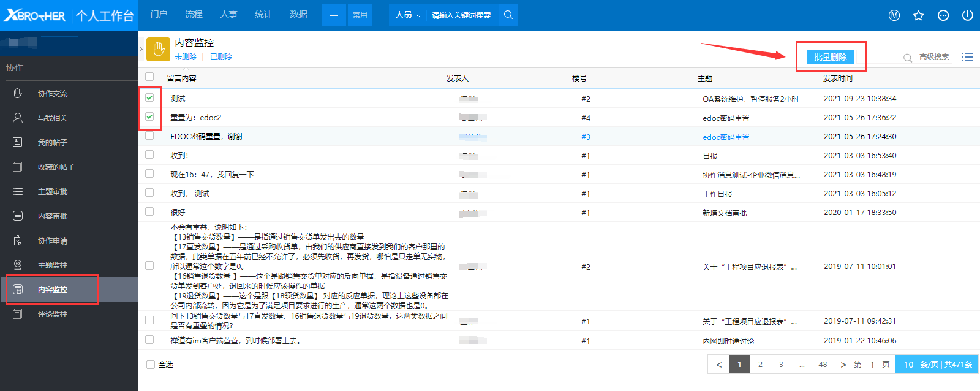This screenshot has height=391, width=980.
Task: Enable the 全选 checkbox at bottom
Action: [151, 365]
